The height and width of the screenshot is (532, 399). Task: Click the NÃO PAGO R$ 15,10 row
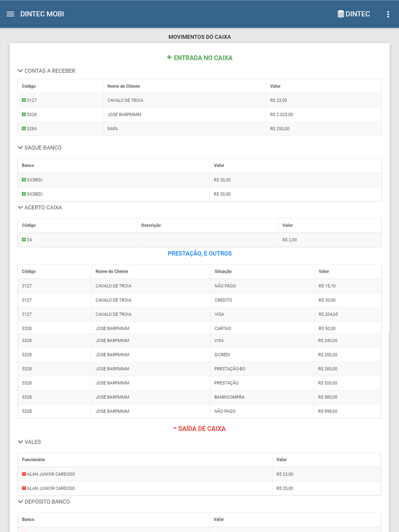tap(199, 286)
